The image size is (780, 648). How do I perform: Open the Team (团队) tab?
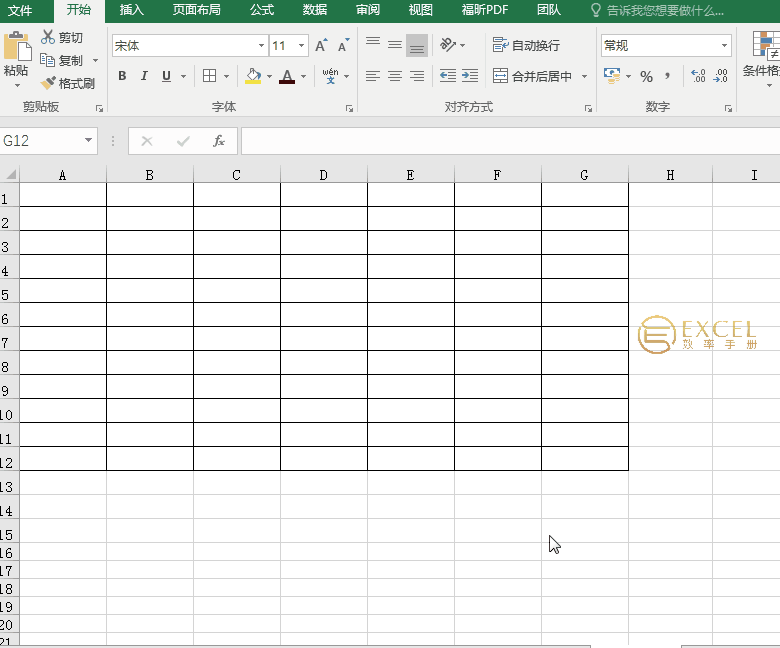(549, 10)
